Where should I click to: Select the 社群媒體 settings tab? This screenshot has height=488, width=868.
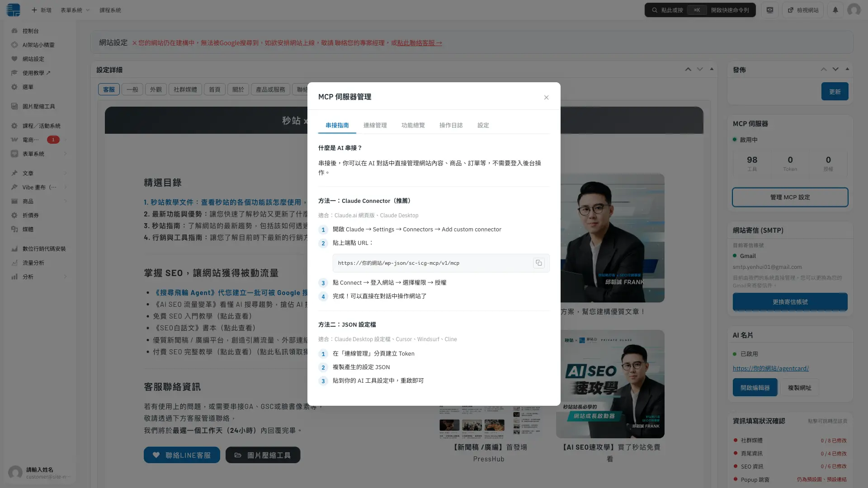[x=185, y=89]
